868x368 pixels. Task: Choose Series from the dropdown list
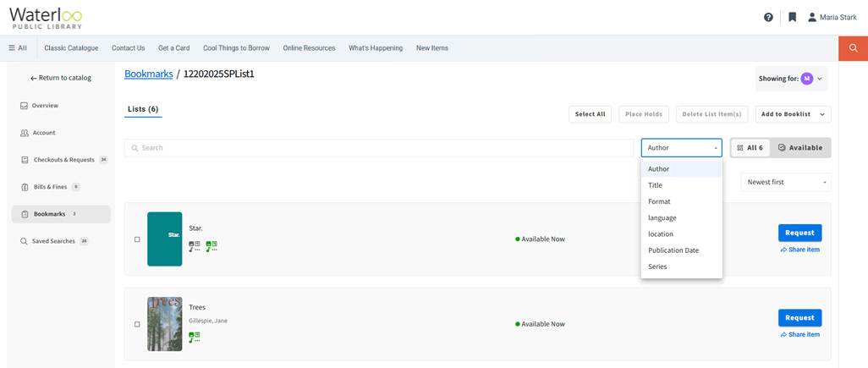click(681, 266)
